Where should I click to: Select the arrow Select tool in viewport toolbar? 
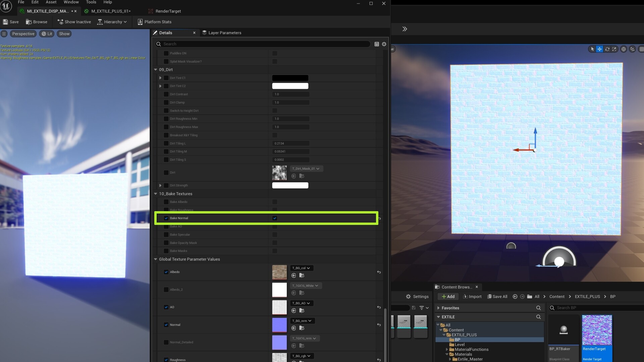(592, 49)
